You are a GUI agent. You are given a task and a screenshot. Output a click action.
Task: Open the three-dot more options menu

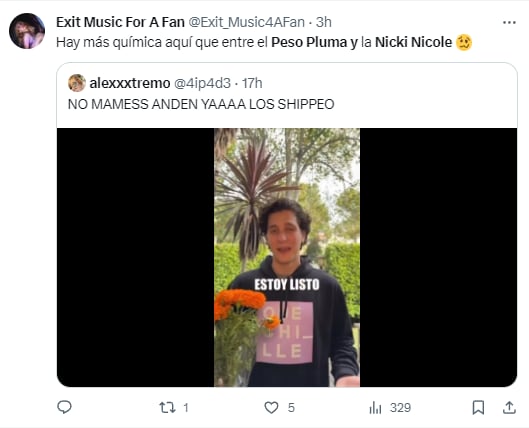click(x=509, y=23)
